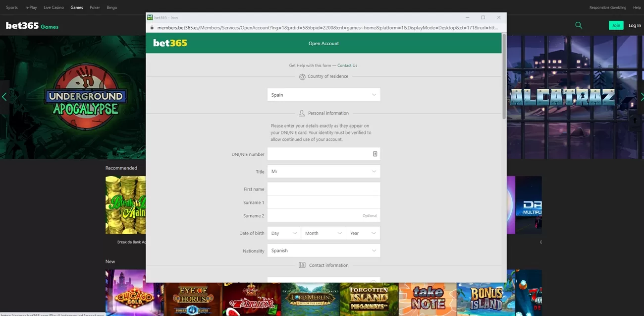644x316 pixels.
Task: Click the DNI/NIE card icon in the field
Action: (375, 154)
